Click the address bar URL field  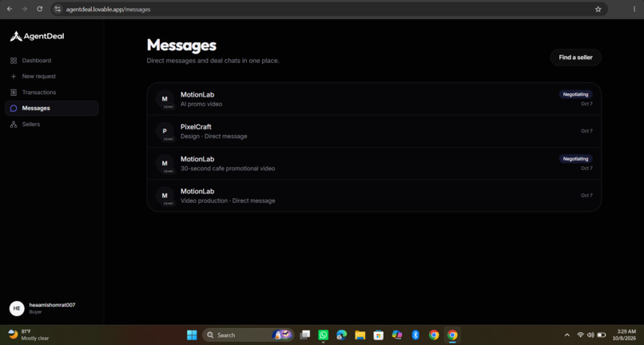click(328, 9)
